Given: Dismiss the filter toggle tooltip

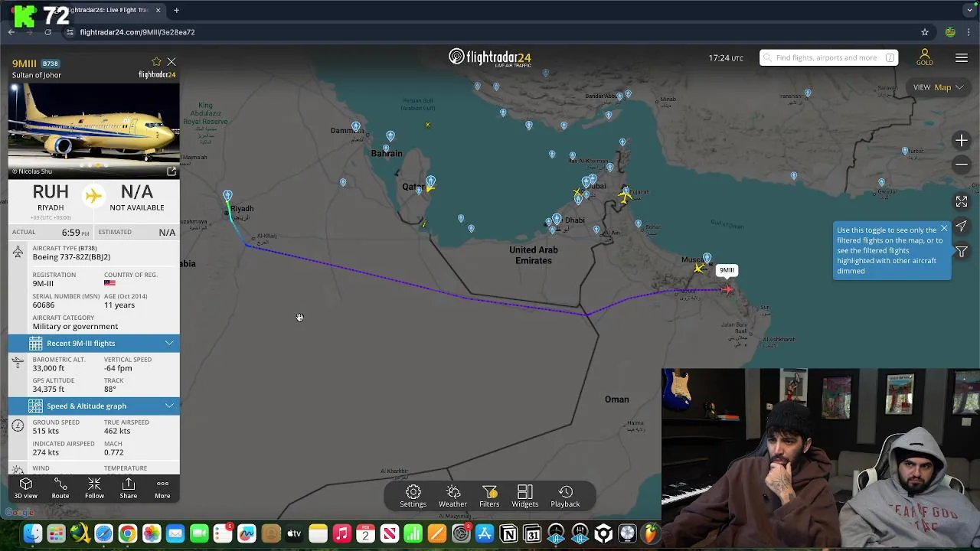Looking at the screenshot, I should (944, 229).
